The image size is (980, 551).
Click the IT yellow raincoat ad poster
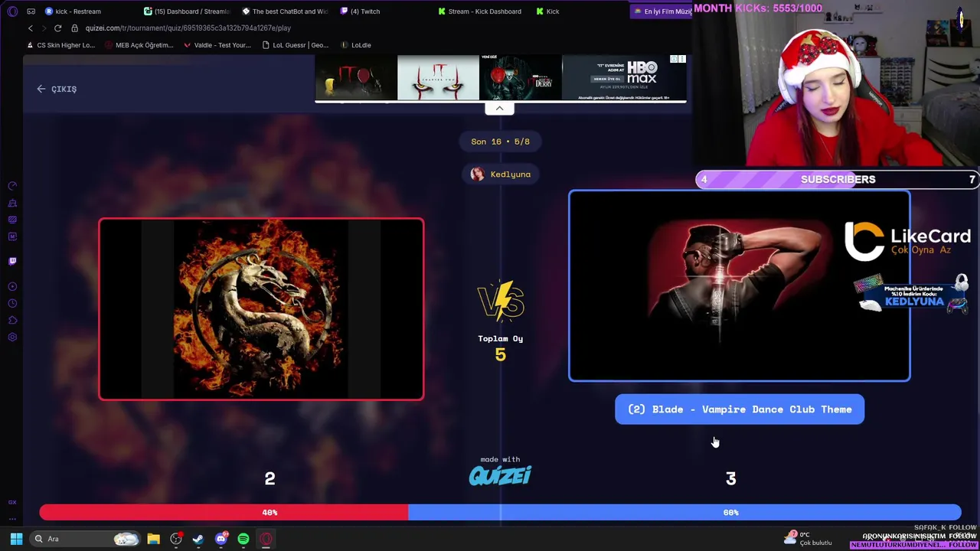(355, 78)
